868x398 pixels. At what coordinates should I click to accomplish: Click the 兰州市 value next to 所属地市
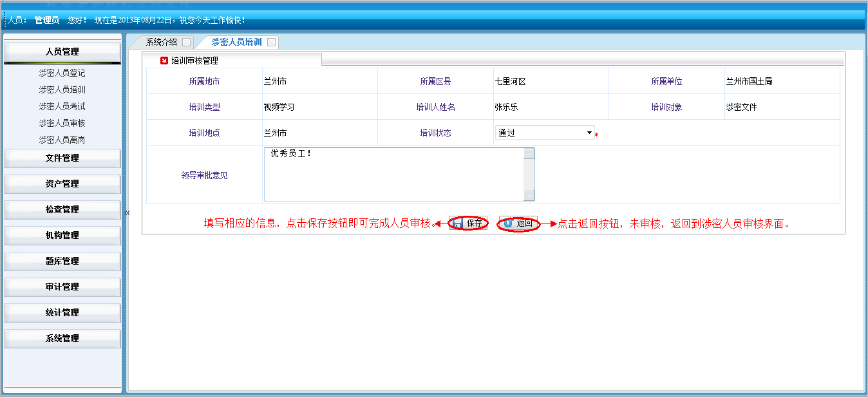click(x=275, y=82)
